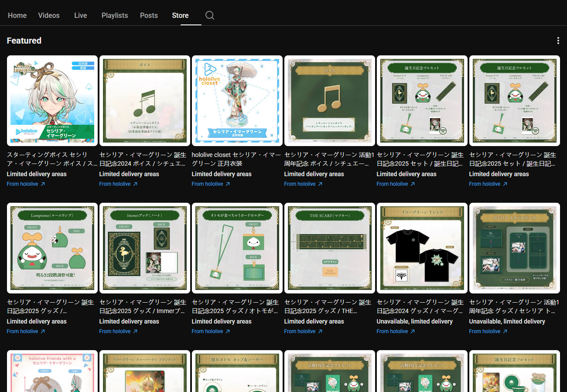Open the Posts tab
Image resolution: width=567 pixels, height=392 pixels.
point(149,15)
